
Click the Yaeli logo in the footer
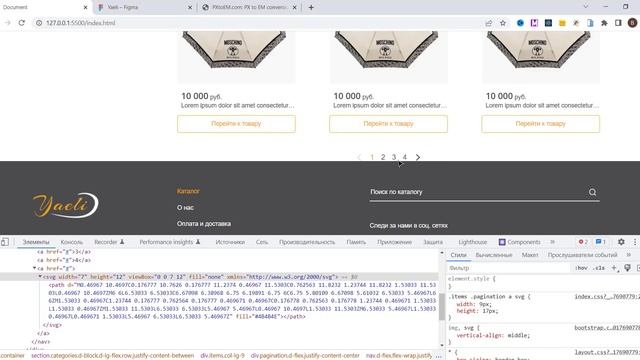65,205
